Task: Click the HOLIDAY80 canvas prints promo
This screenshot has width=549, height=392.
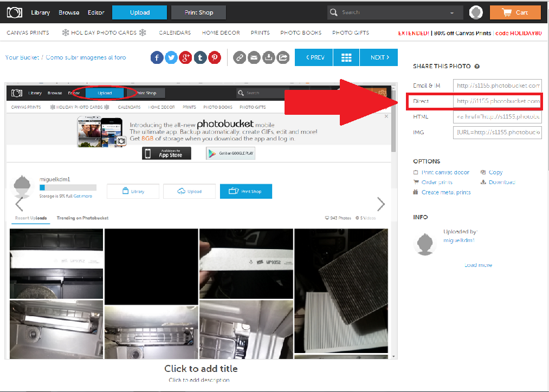Action: tap(470, 33)
